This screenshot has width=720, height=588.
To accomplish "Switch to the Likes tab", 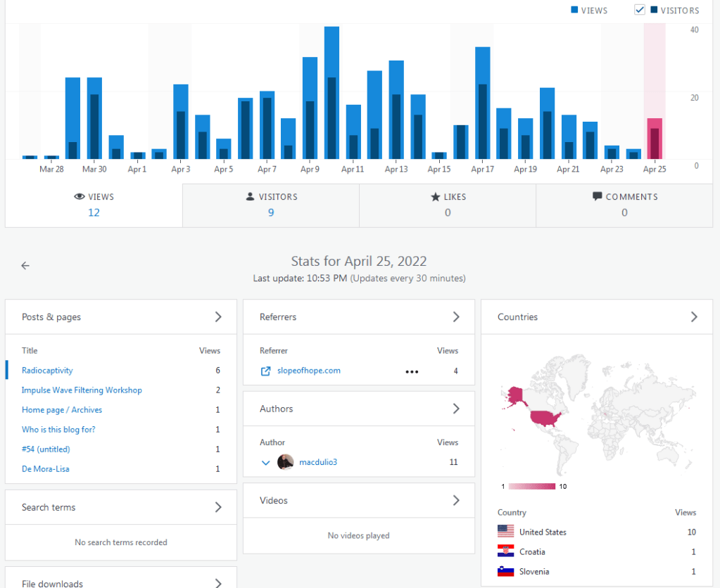I will [x=448, y=205].
